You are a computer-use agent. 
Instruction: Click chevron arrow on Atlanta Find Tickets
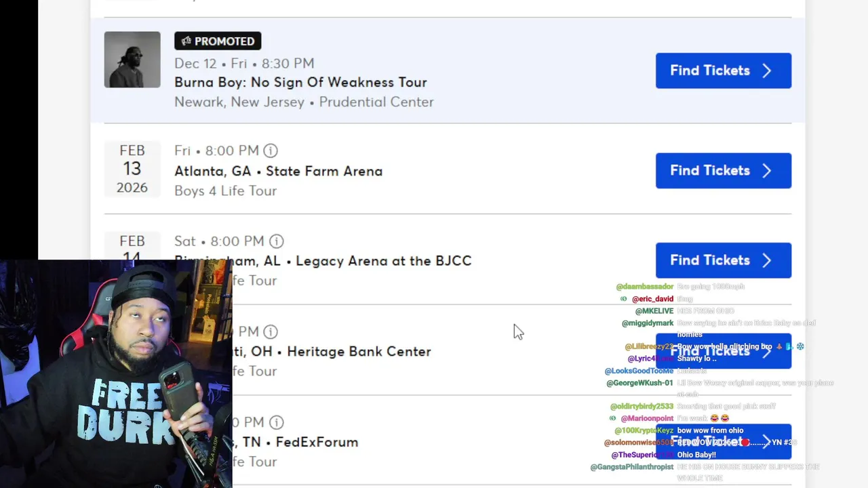point(767,171)
